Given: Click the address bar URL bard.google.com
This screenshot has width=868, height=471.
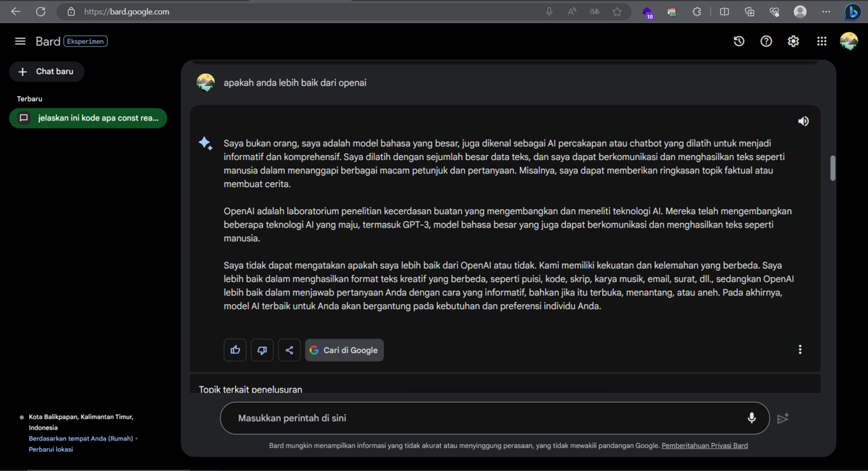Looking at the screenshot, I should pyautogui.click(x=127, y=12).
